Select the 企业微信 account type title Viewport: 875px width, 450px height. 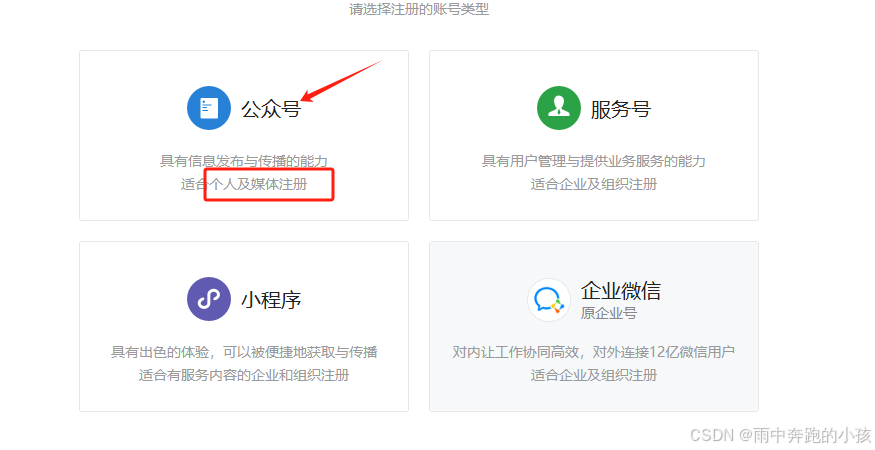click(621, 291)
